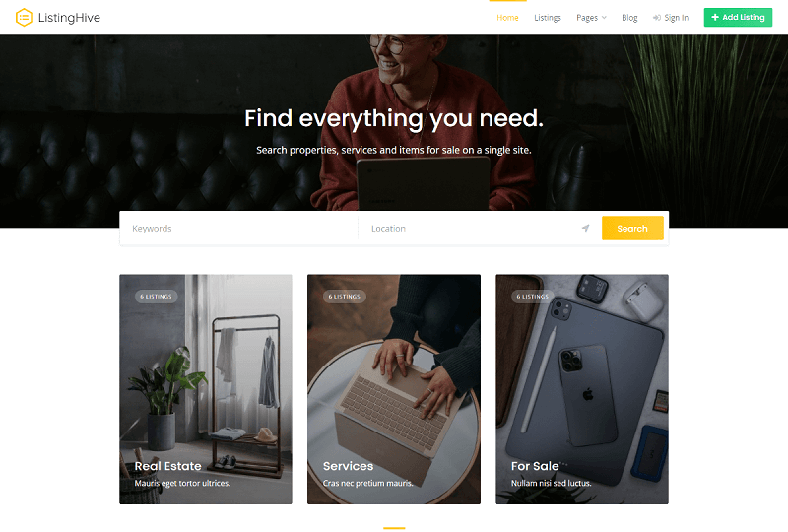Image resolution: width=788 pixels, height=532 pixels.
Task: Click the 6 Listings badge on Services
Action: (344, 297)
